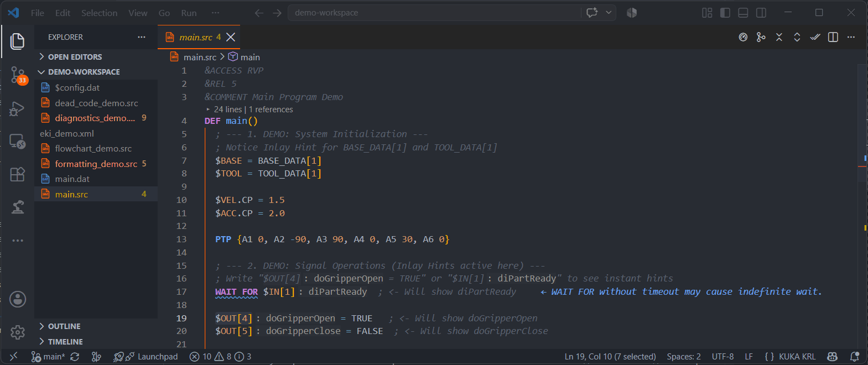This screenshot has width=868, height=365.
Task: Open remote window from status bar corner
Action: (x=14, y=357)
